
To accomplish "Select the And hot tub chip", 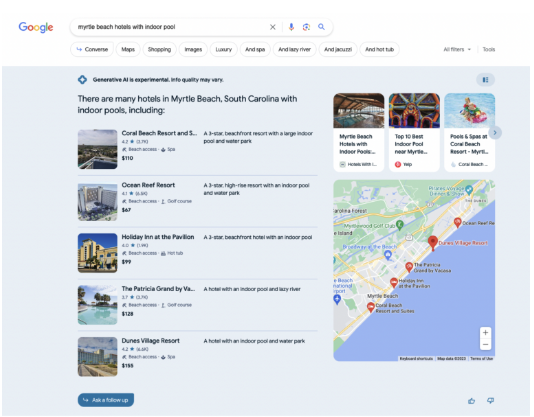I will tap(379, 49).
